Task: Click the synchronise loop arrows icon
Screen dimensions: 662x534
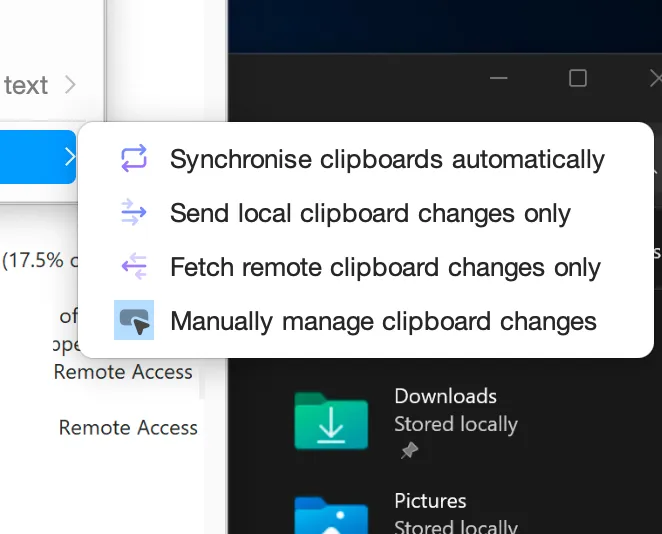Action: coord(134,158)
